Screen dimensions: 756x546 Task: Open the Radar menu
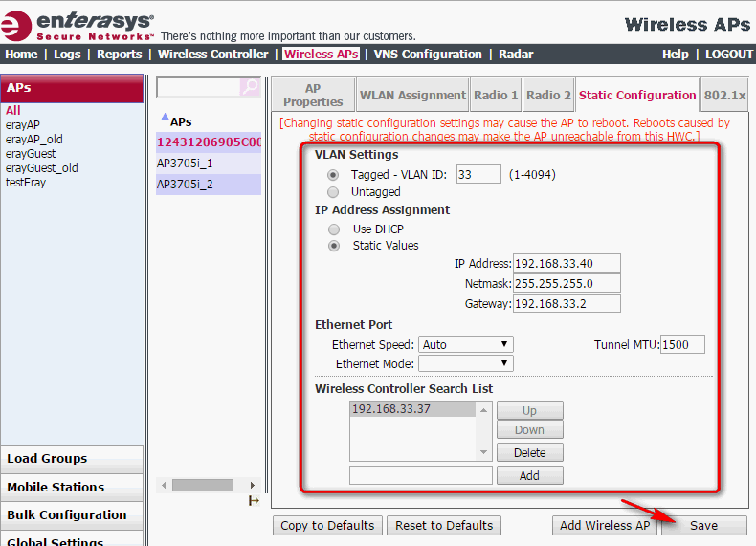tap(516, 54)
